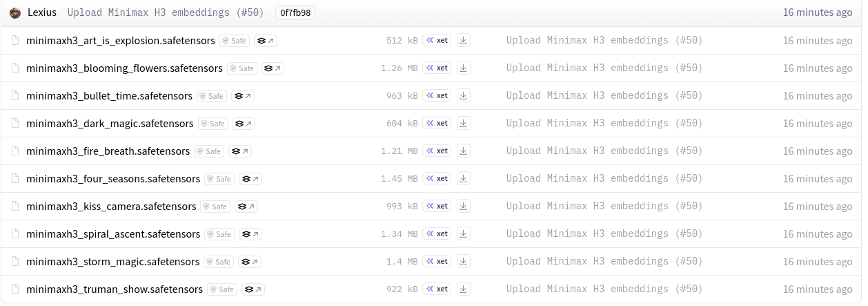This screenshot has width=868, height=306.
Task: Open the 0f7fb98 commit hash
Action: pyautogui.click(x=295, y=12)
